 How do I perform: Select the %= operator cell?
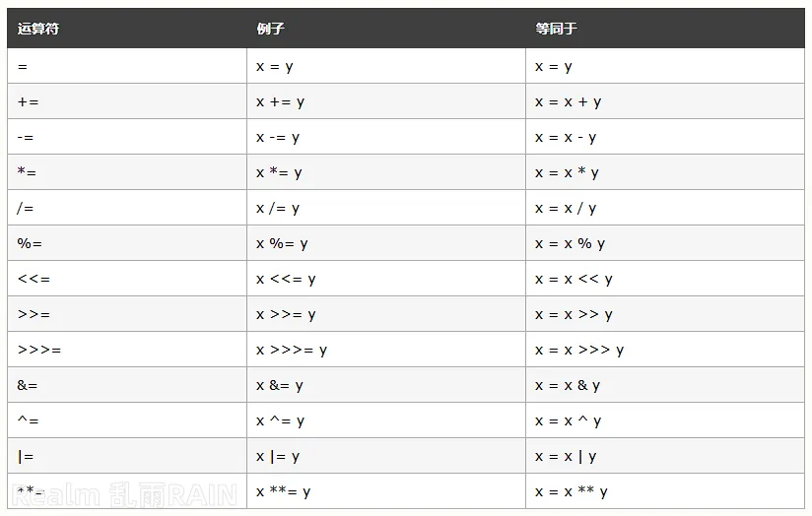tap(30, 243)
